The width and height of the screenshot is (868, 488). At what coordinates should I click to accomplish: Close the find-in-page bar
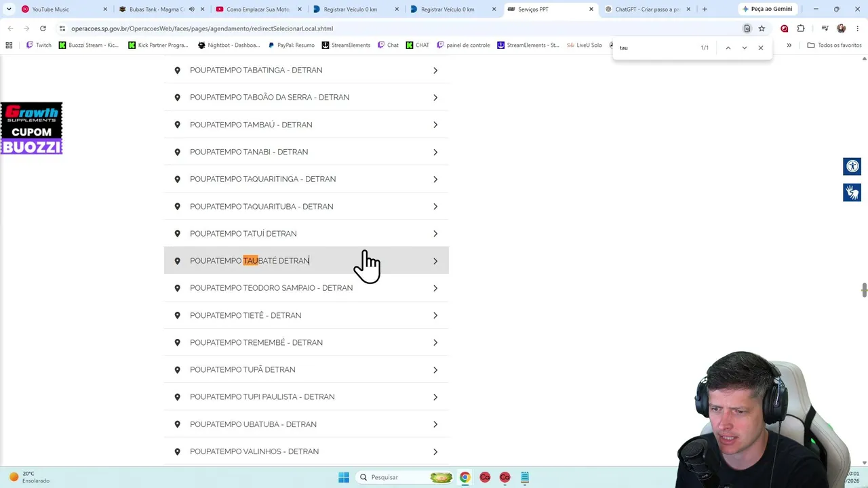(x=761, y=48)
